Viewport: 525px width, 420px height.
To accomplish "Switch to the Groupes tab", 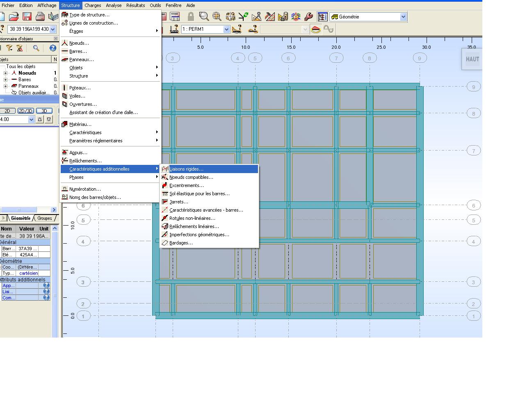I will pyautogui.click(x=45, y=218).
